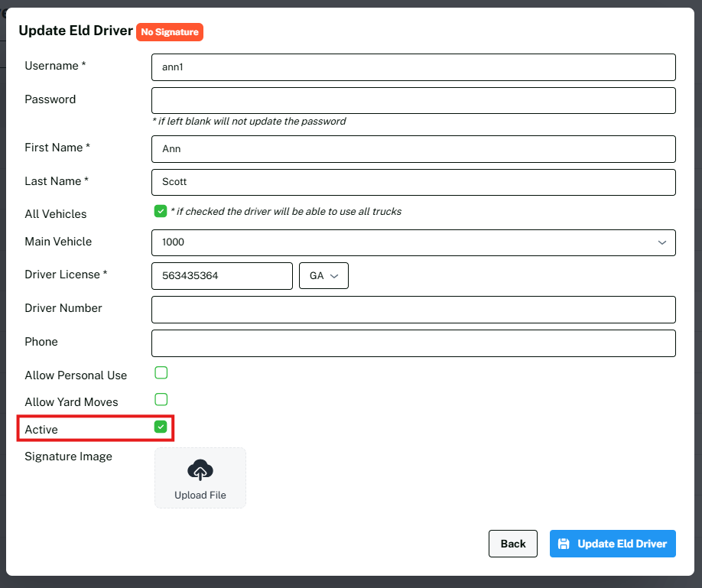Click the cloud upload icon

pyautogui.click(x=200, y=470)
